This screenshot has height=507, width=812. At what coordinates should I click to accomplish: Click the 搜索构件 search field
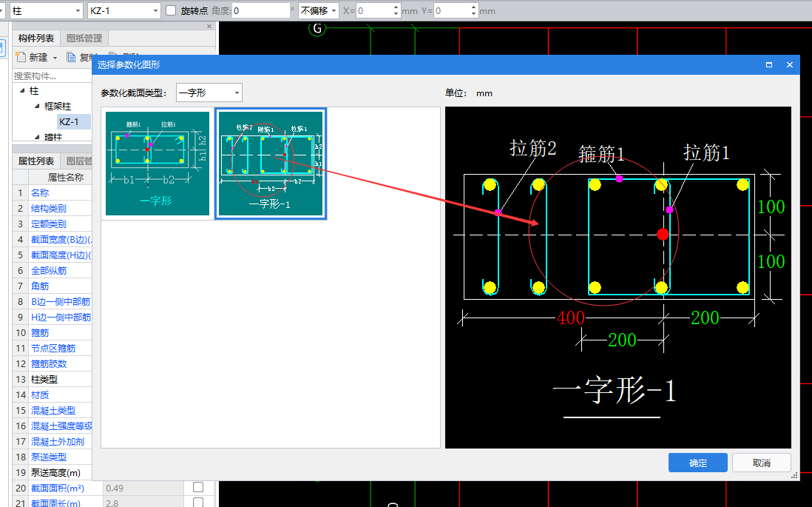pyautogui.click(x=53, y=75)
